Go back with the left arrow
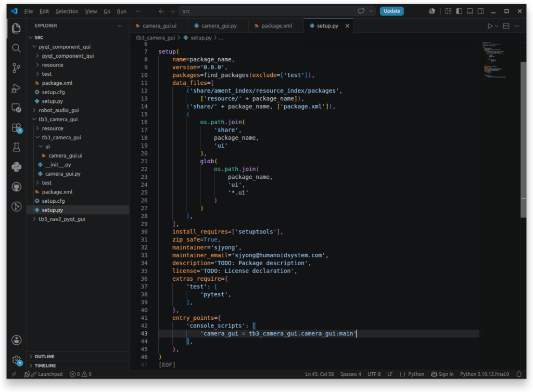 pyautogui.click(x=161, y=11)
